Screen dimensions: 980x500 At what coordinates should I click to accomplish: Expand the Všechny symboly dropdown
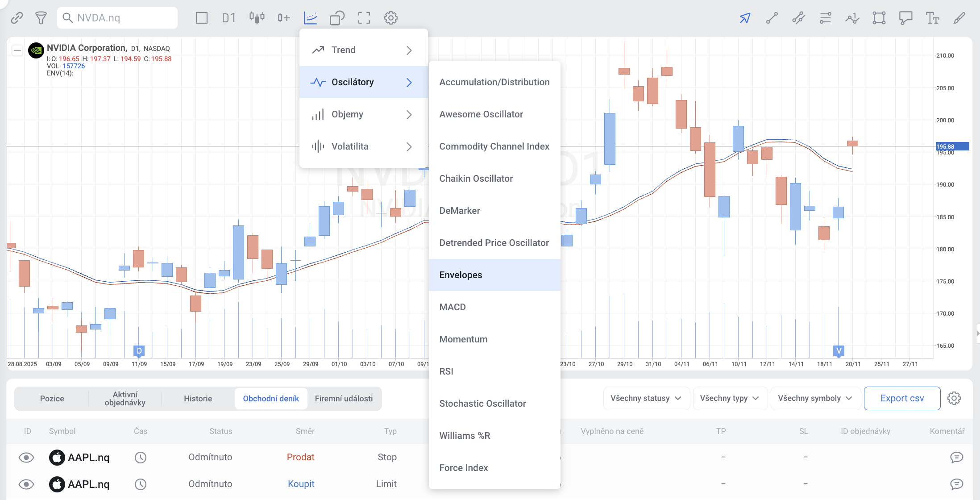(815, 398)
